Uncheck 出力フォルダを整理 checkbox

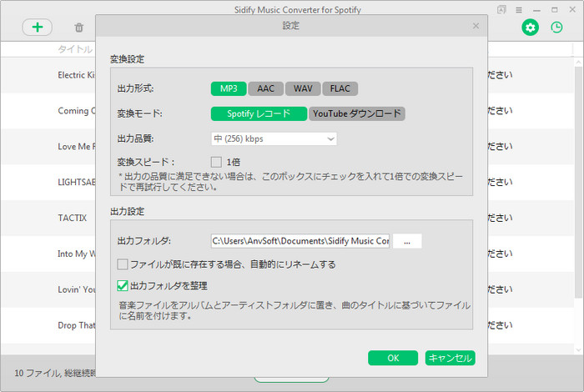tap(123, 285)
